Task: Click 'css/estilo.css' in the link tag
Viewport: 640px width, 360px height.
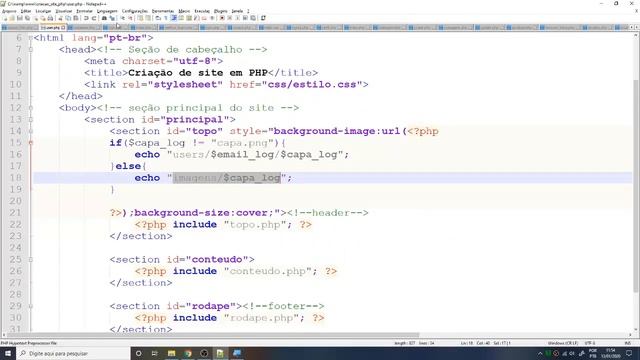Action: coord(312,84)
